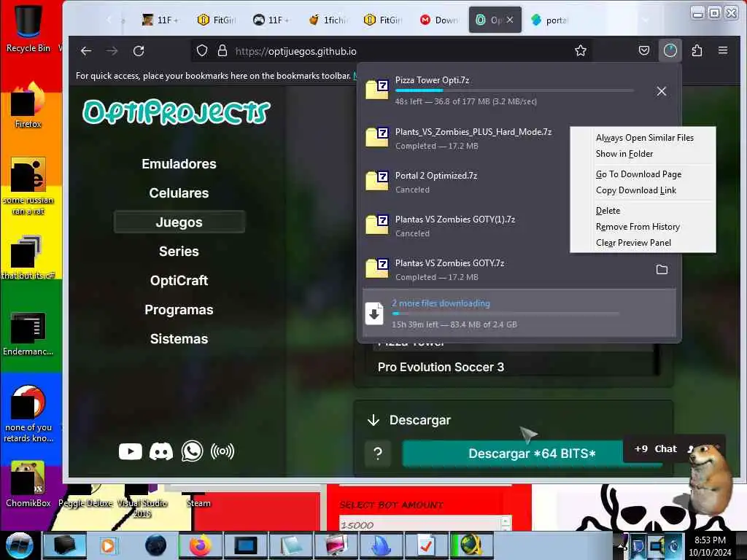
Task: Open OptiCraft section in sidebar
Action: tap(179, 281)
